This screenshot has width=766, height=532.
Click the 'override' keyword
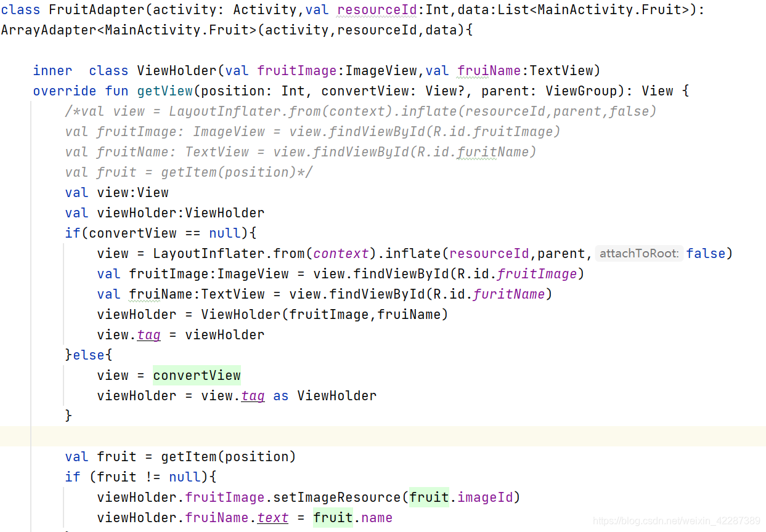pyautogui.click(x=65, y=91)
